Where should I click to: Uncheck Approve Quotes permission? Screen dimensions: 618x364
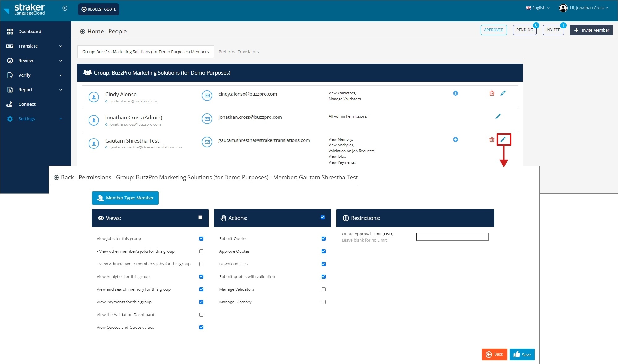pos(323,251)
